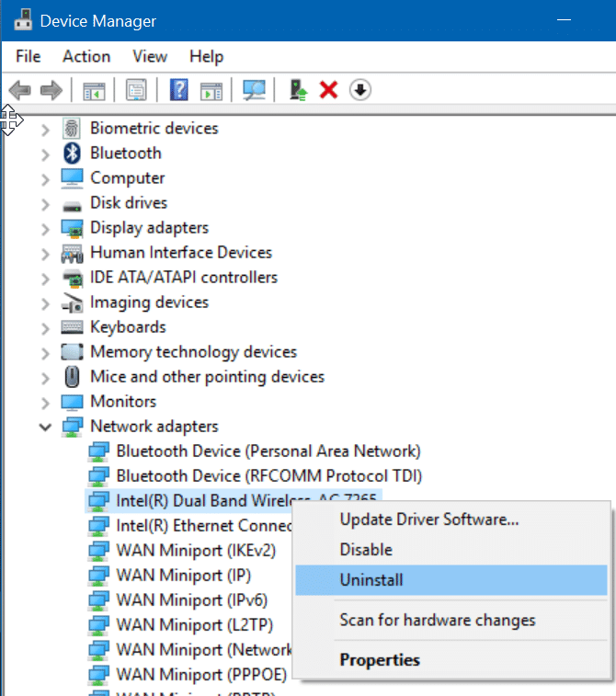This screenshot has height=696, width=616.
Task: Click the Network adapters category icon
Action: pyautogui.click(x=72, y=427)
